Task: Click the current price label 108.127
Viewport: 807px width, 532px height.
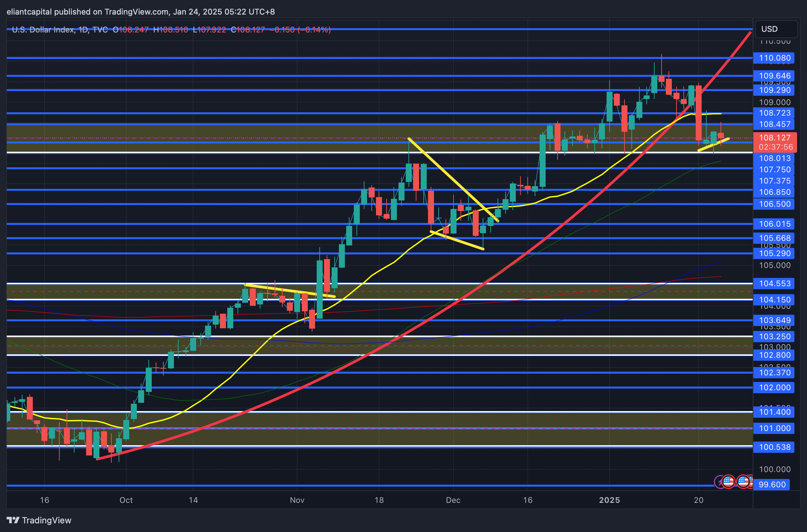Action: [775, 138]
